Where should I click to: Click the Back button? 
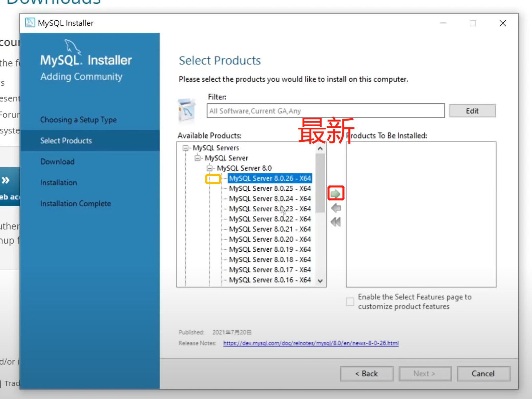[x=367, y=374]
